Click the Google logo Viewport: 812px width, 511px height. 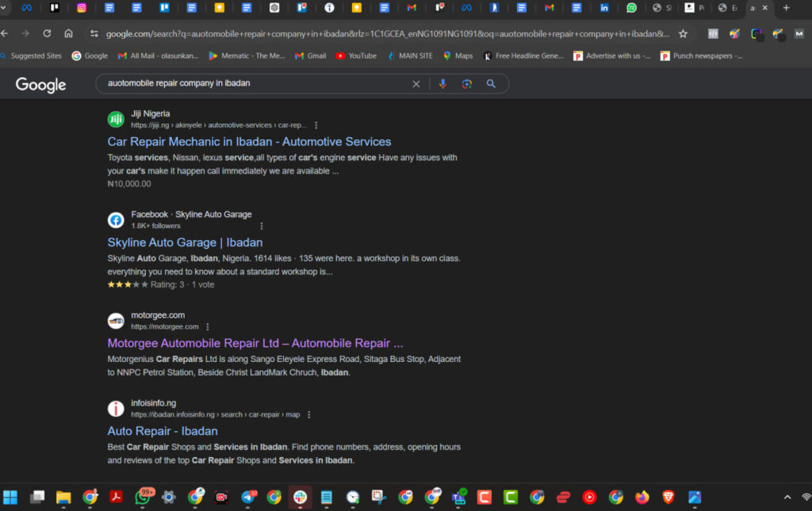pos(41,84)
